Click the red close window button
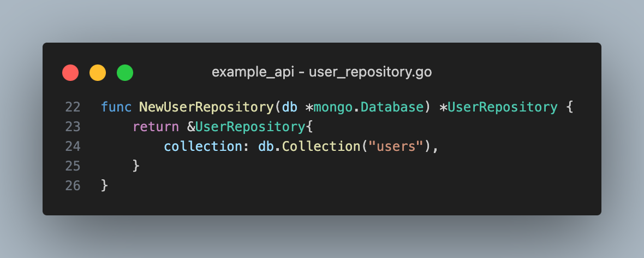The height and width of the screenshot is (258, 644). (x=70, y=73)
